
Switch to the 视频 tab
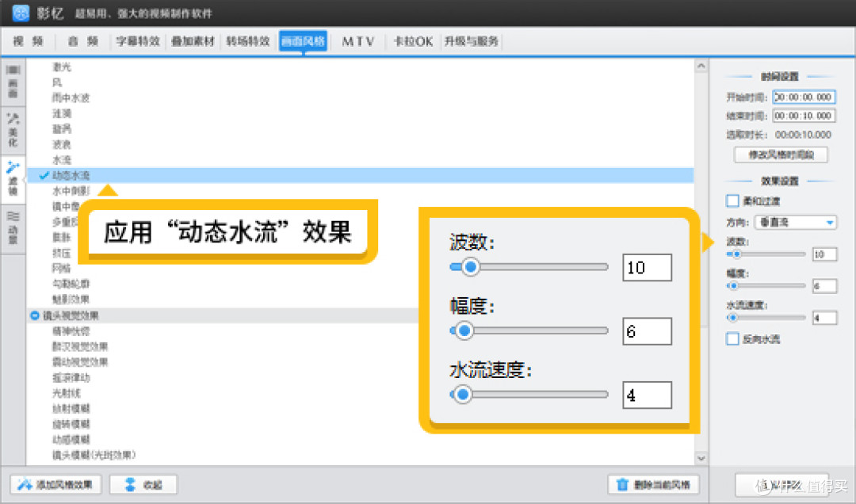point(29,41)
